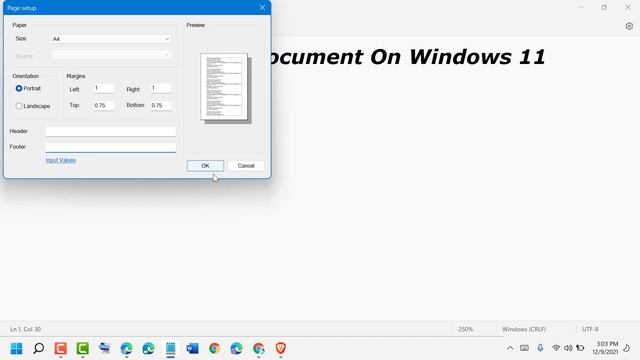This screenshot has width=640, height=360.
Task: Click Bottom margin field
Action: [x=161, y=105]
